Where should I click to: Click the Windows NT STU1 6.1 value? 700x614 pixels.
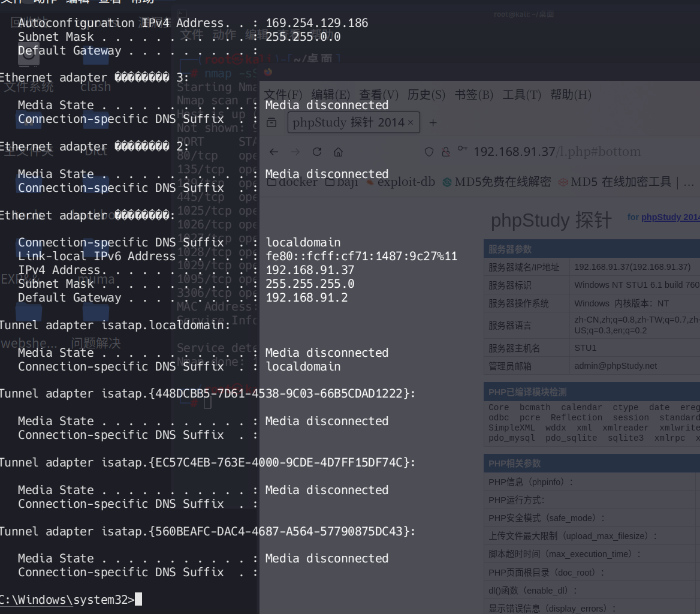636,285
